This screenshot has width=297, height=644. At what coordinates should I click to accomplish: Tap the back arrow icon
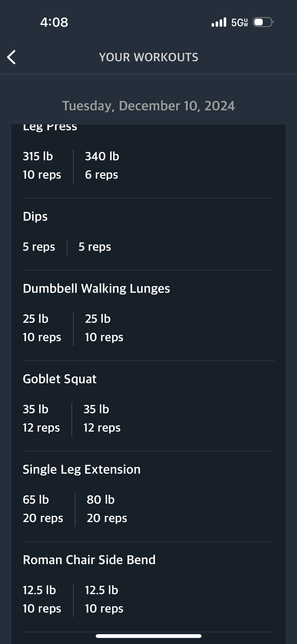point(11,57)
